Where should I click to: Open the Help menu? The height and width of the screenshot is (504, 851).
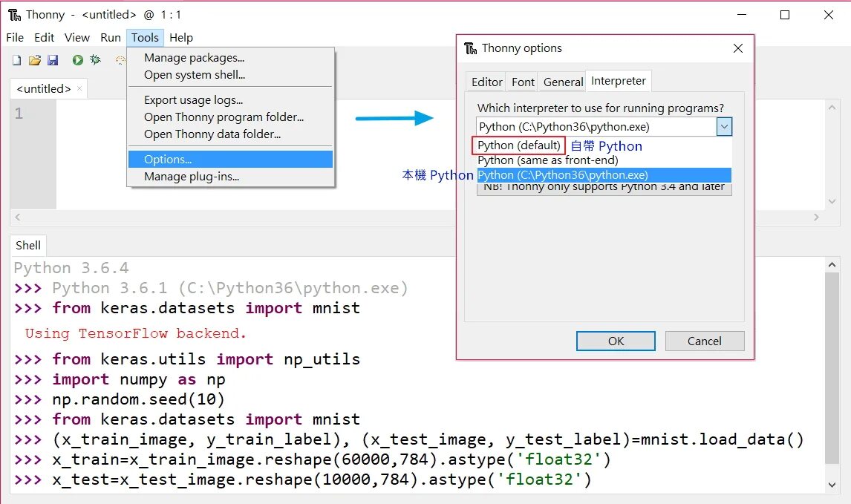(x=181, y=37)
